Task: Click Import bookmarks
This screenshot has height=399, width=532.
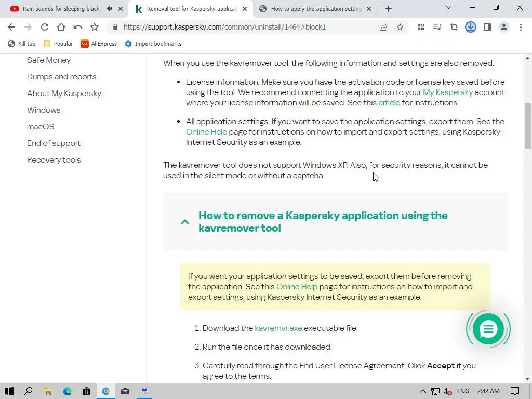Action: (x=153, y=44)
